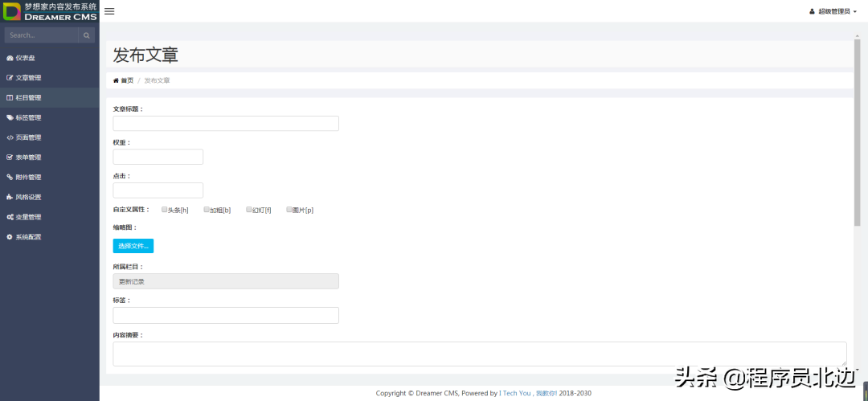Check the 加粗[b] checkbox
Screen dimensions: 868x401
coord(207,210)
